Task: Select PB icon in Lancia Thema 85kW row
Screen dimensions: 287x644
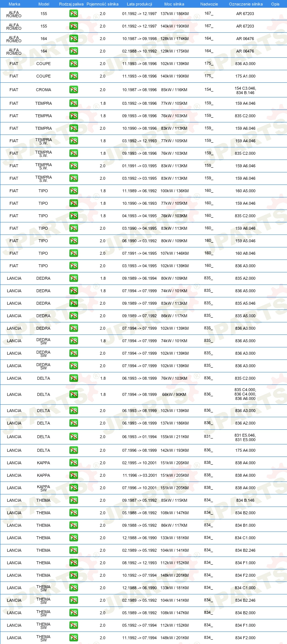Action: point(73,500)
